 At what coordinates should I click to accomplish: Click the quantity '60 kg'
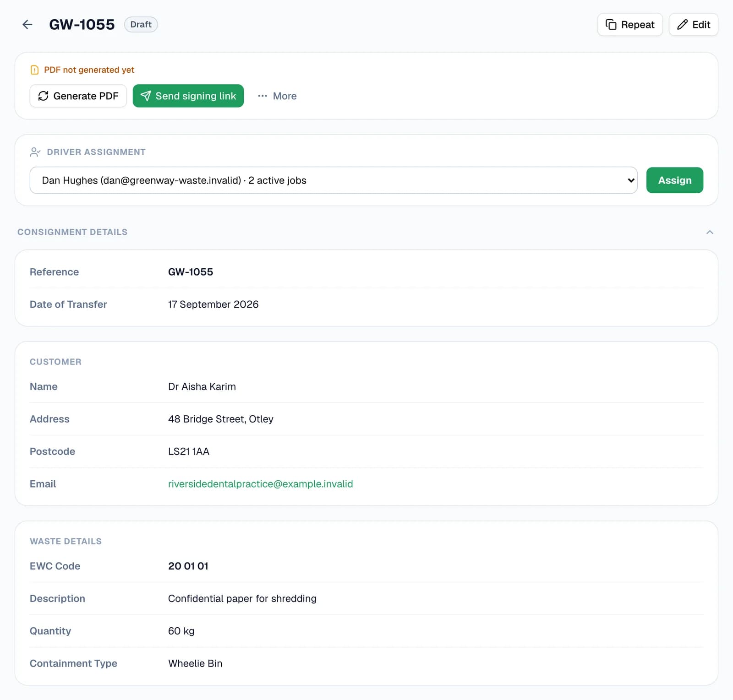181,631
